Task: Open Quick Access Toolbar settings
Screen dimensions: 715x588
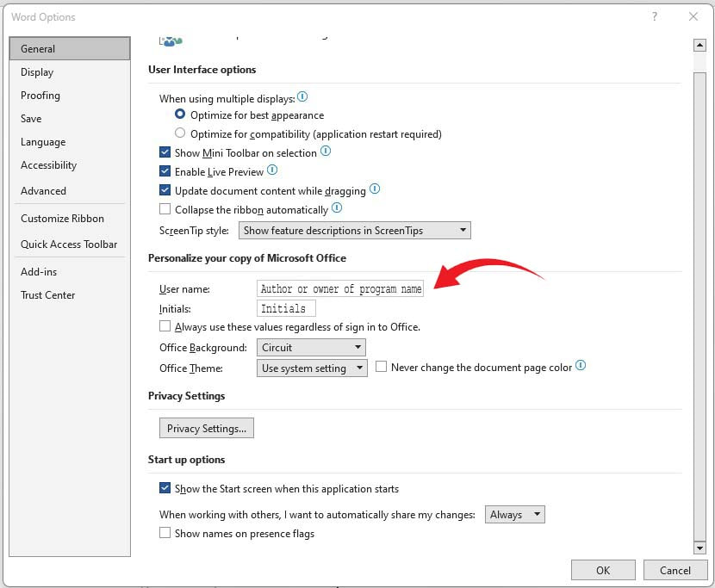Action: click(x=69, y=244)
